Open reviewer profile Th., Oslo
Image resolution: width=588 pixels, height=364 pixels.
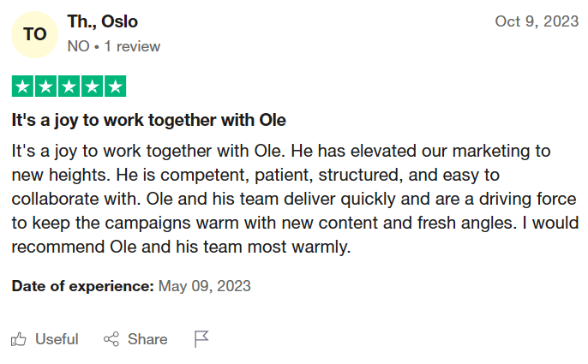tap(102, 21)
